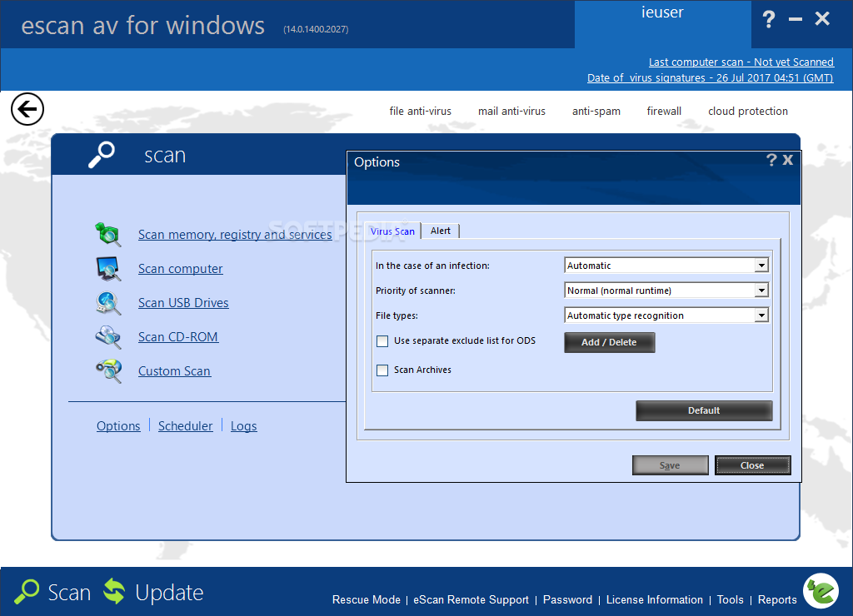Switch to the Virus Scan tab
853x616 pixels.
[x=392, y=231]
